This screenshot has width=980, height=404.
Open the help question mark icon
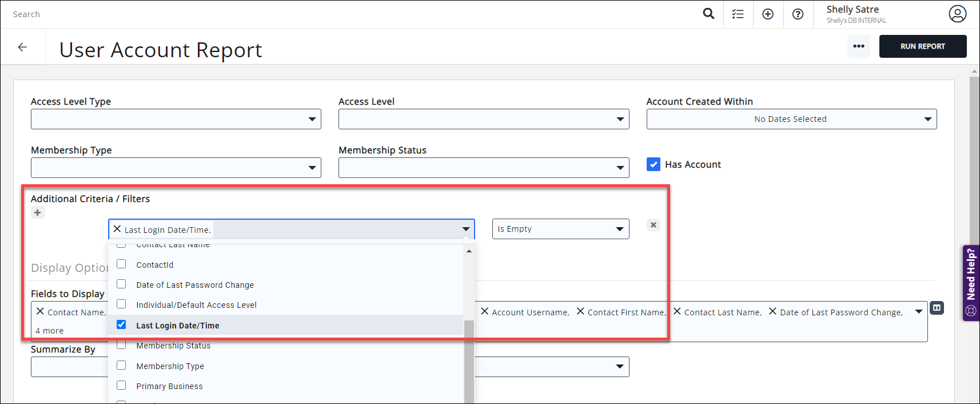[x=798, y=14]
